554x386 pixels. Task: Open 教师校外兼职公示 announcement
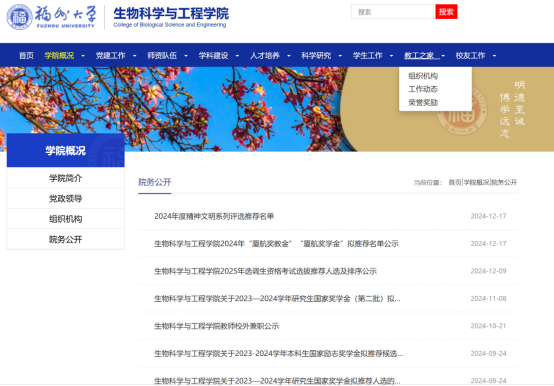click(217, 326)
